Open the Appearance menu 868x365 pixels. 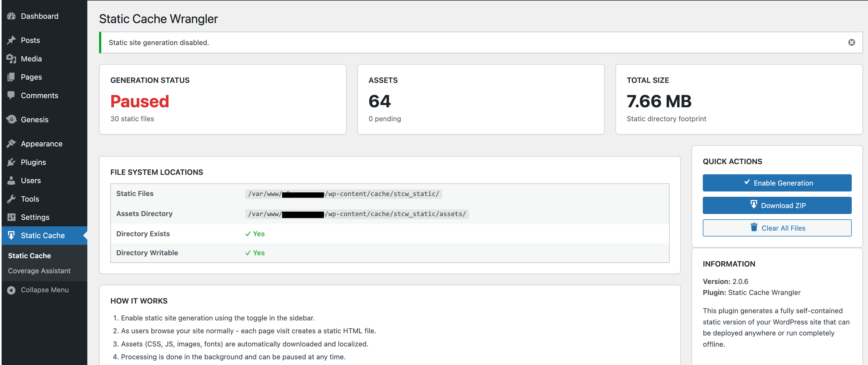coord(41,144)
